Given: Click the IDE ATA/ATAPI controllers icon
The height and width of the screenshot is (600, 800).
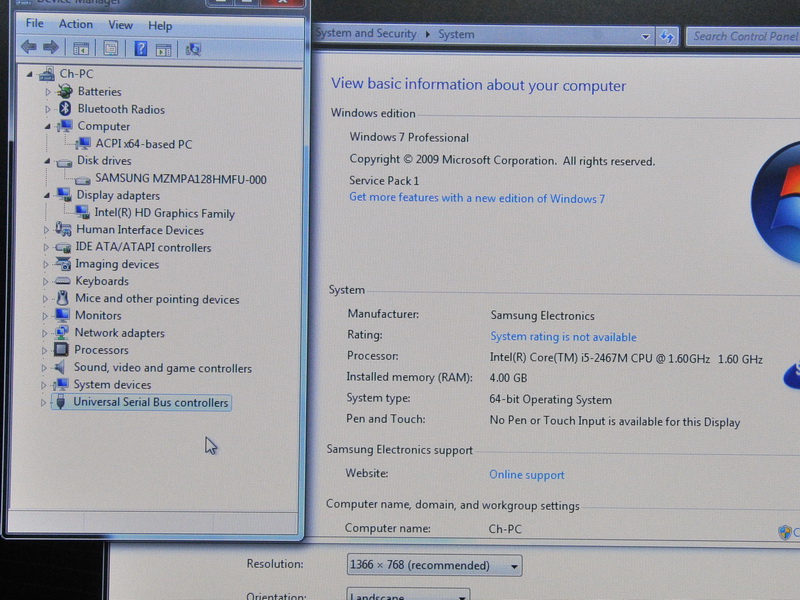Looking at the screenshot, I should [x=63, y=247].
